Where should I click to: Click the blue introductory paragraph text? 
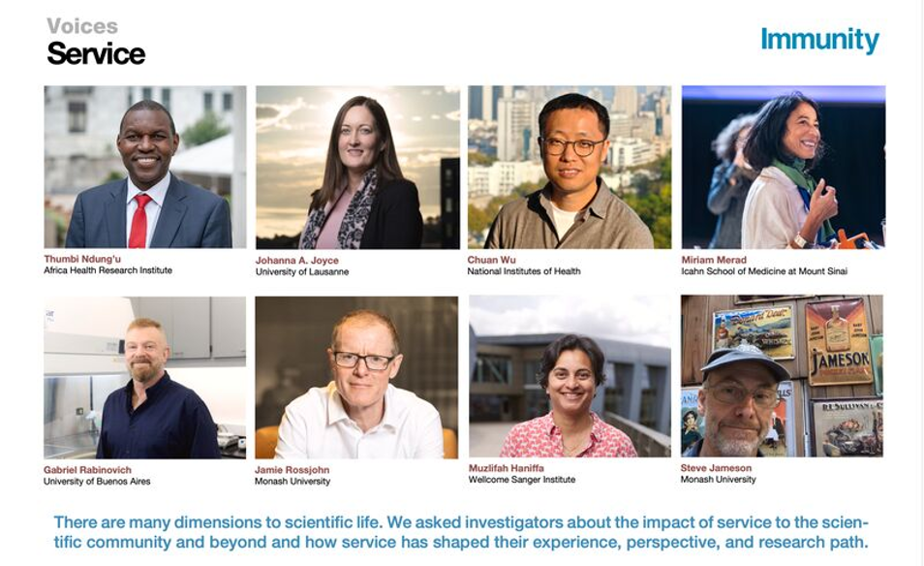click(x=461, y=532)
